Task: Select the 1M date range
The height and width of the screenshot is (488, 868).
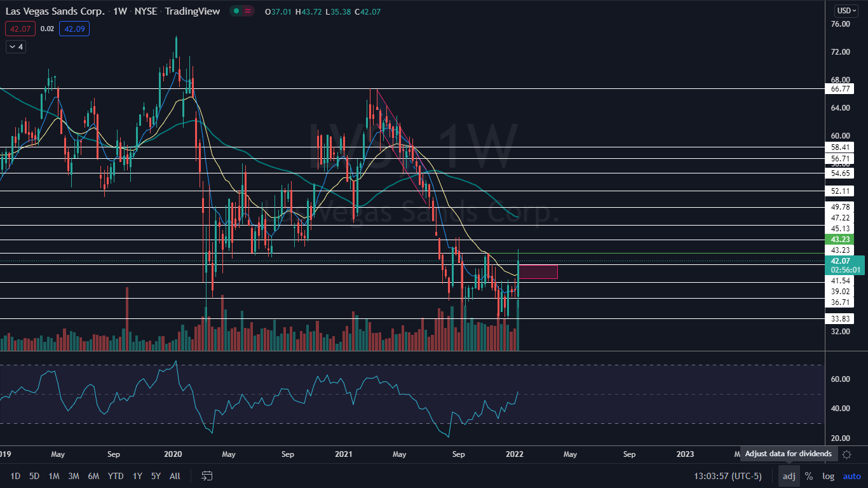Action: point(54,476)
